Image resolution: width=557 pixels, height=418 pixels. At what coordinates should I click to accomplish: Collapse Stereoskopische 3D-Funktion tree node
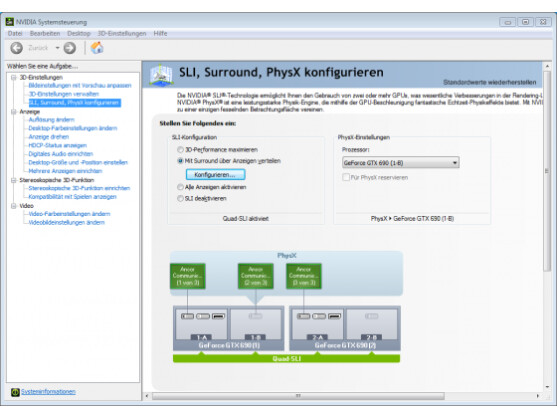coord(13,180)
